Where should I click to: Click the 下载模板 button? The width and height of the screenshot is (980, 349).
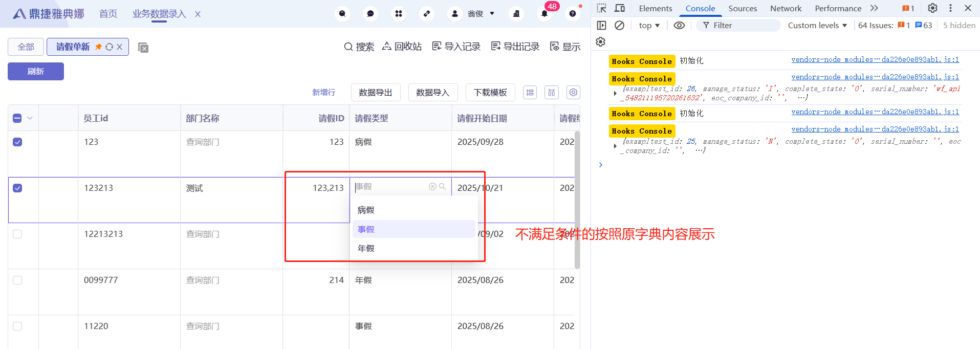(x=490, y=93)
